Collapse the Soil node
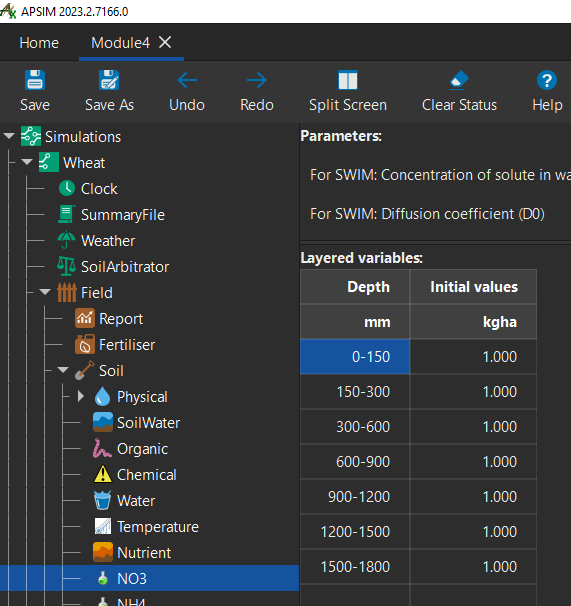This screenshot has height=606, width=571. click(x=63, y=370)
